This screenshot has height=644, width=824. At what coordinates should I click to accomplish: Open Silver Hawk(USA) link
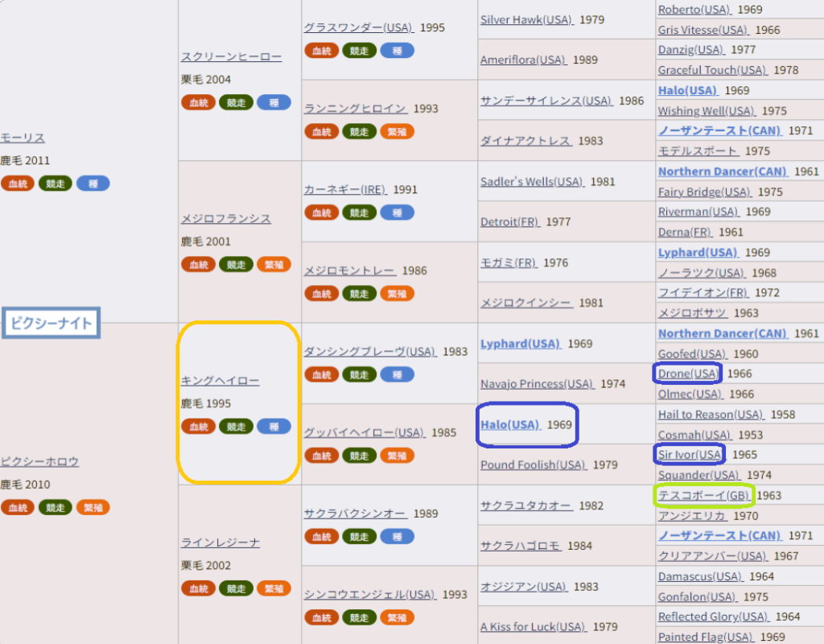point(527,20)
